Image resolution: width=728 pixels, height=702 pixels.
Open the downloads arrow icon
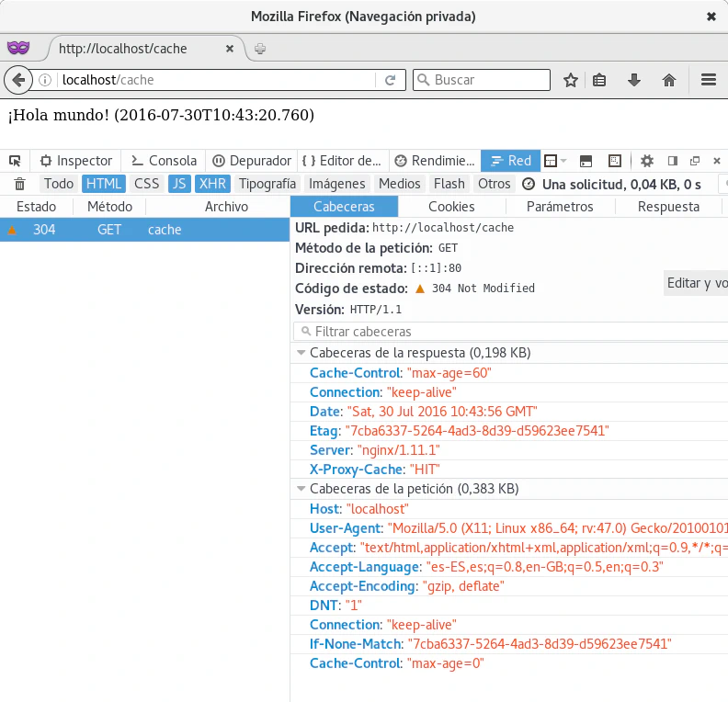tap(633, 80)
